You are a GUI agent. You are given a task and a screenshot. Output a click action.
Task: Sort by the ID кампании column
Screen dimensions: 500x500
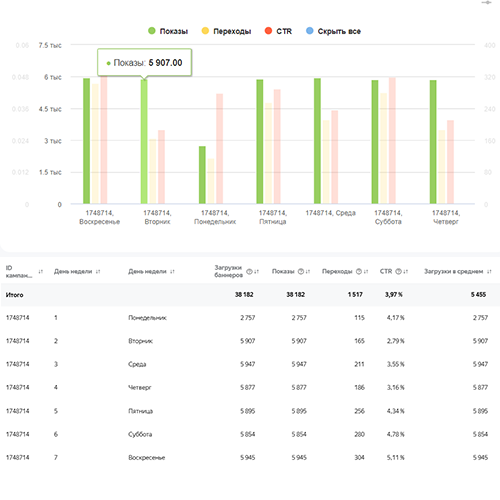click(41, 272)
